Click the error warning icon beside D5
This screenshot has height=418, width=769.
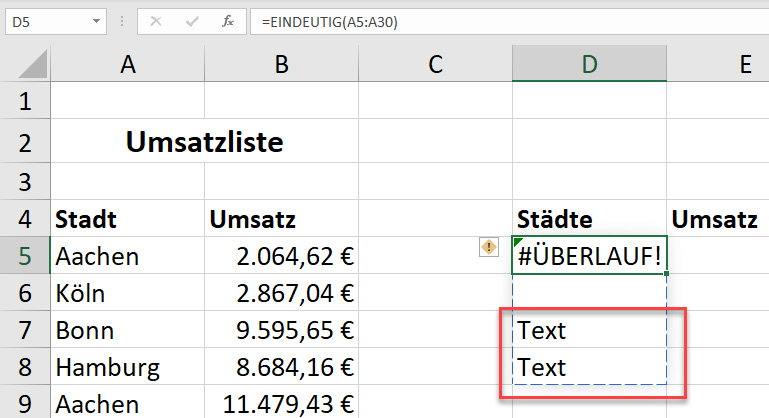pos(489,247)
